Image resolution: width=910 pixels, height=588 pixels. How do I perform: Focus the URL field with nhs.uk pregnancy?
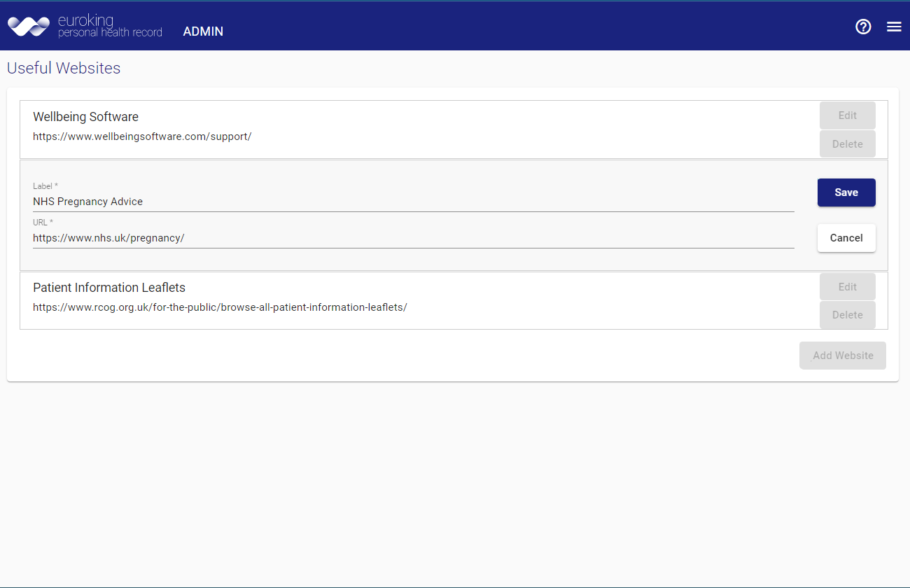point(413,238)
